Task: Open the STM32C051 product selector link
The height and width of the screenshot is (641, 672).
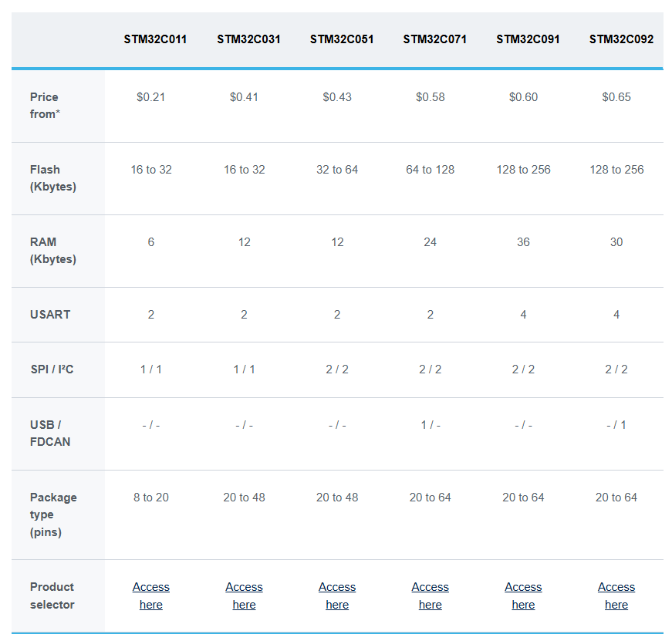Action: click(x=337, y=595)
